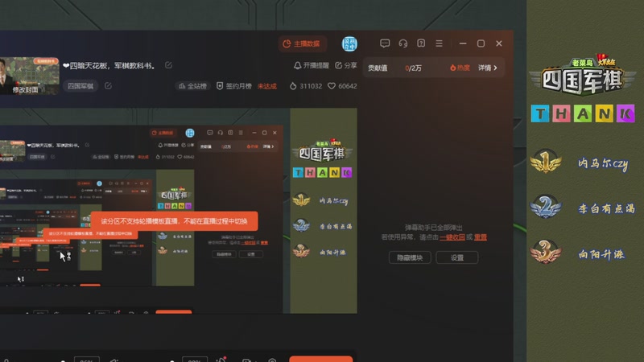Click the silver rank 2 badge in the right overlay
Image resolution: width=644 pixels, height=362 pixels.
(546, 207)
